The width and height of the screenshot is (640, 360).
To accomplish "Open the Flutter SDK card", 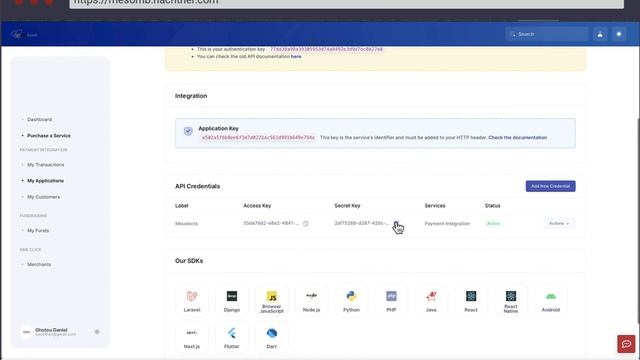I will pyautogui.click(x=232, y=337).
